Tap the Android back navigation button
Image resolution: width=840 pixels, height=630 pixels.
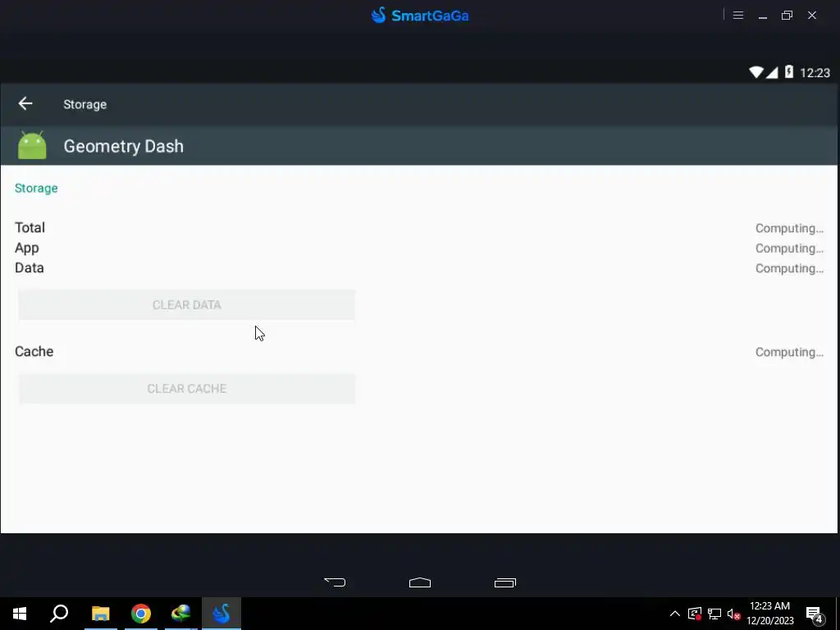coord(335,582)
